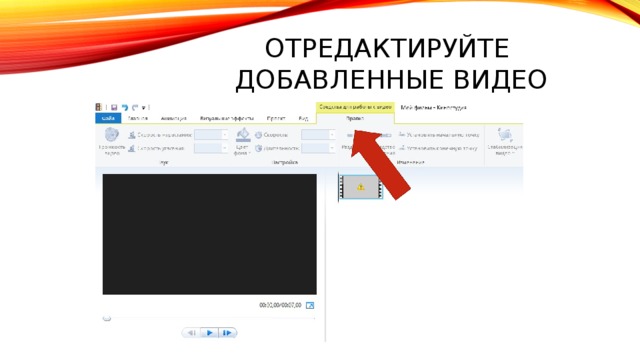
Task: Open the Movie Maker app icon menu
Action: click(99, 107)
